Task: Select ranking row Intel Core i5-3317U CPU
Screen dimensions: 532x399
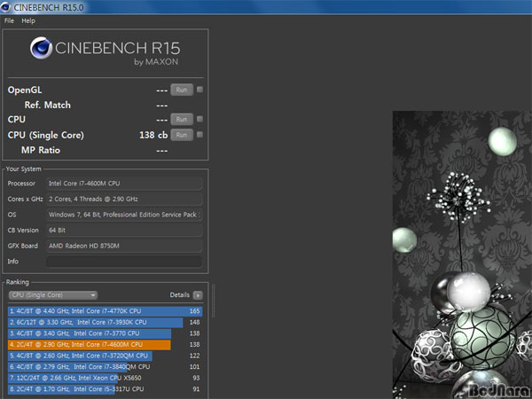Action: pyautogui.click(x=105, y=389)
